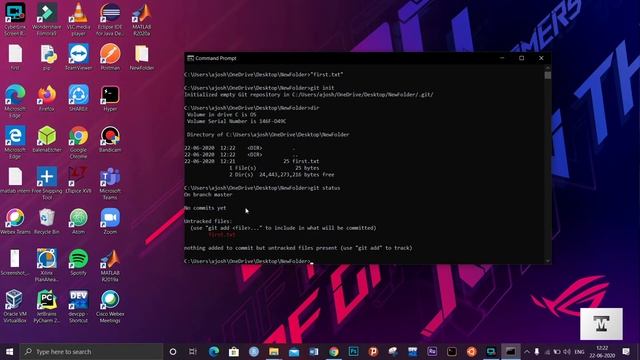
Task: Open Microsoft Teams desktop shortcut
Action: 110,182
